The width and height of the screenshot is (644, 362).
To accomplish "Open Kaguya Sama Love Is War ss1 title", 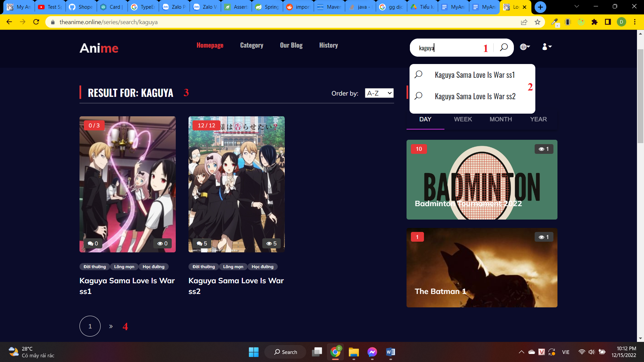I will click(127, 286).
